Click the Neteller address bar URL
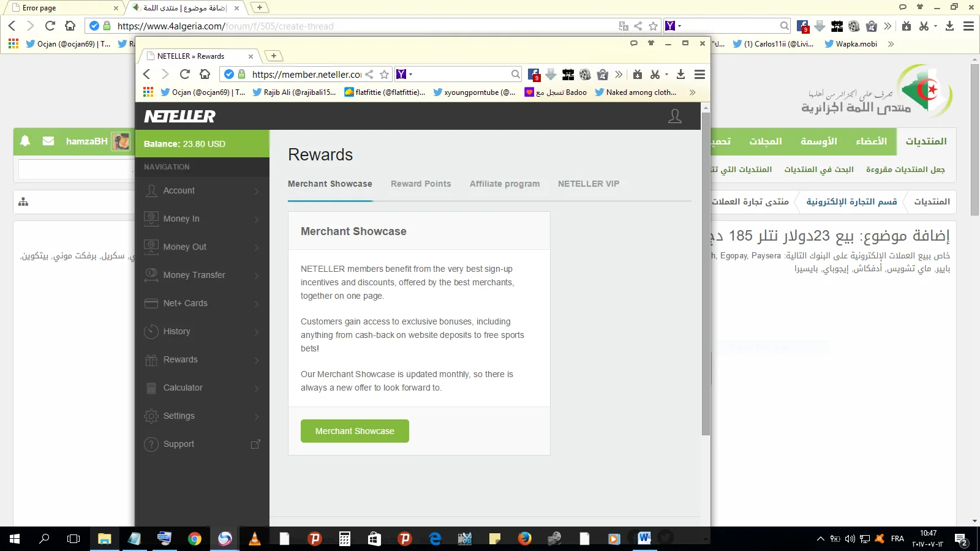Screen dimensions: 980x551 [306, 75]
